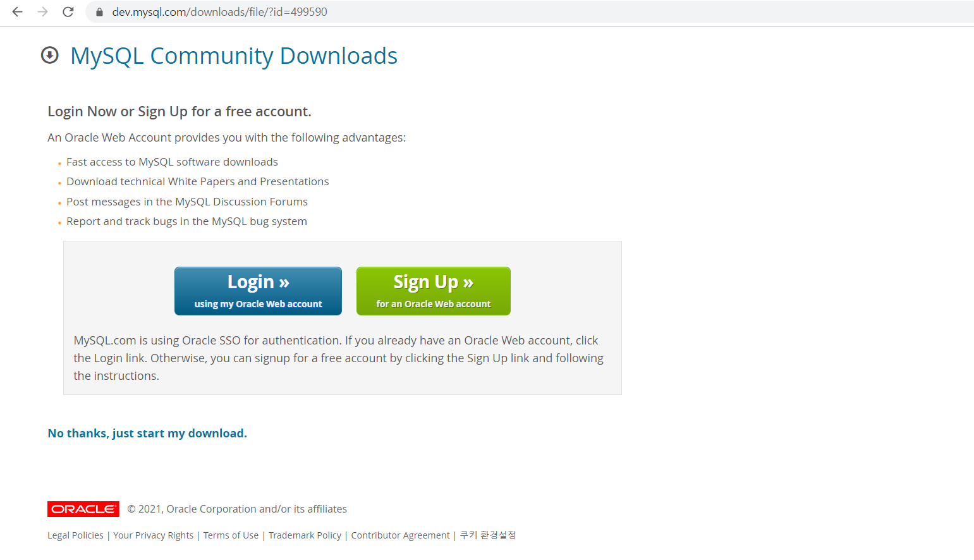
Task: Open Legal Policies footer link
Action: coord(75,535)
